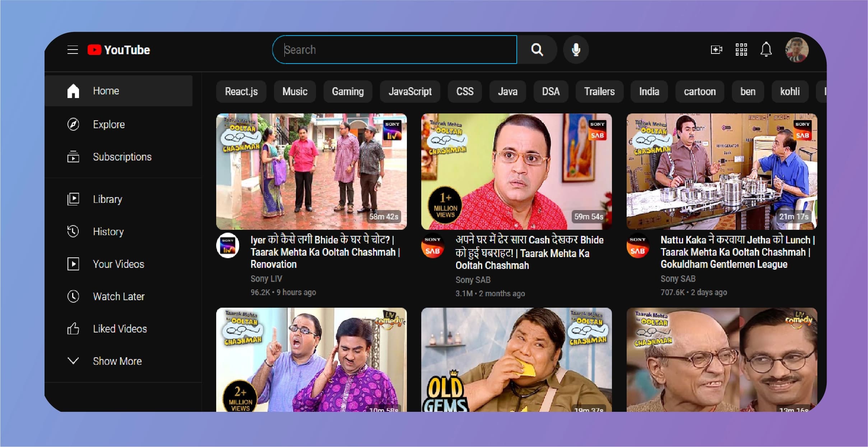Click the History clock icon
The image size is (868, 447).
coord(73,231)
